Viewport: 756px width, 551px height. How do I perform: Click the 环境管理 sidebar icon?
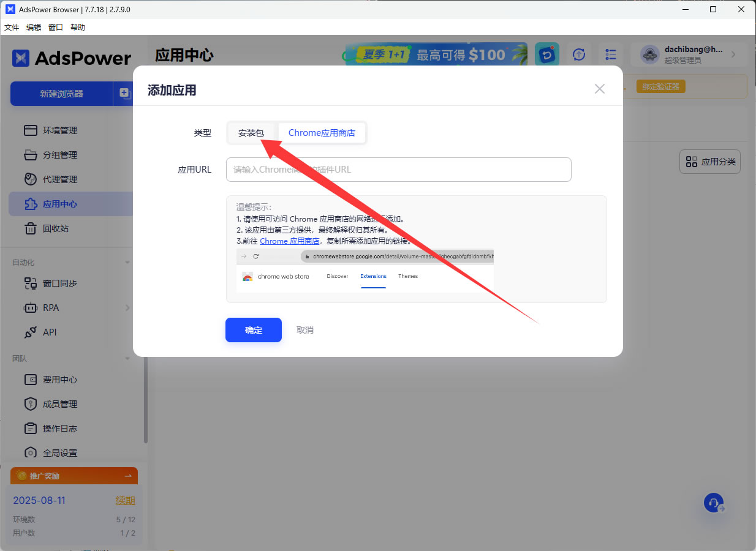31,130
